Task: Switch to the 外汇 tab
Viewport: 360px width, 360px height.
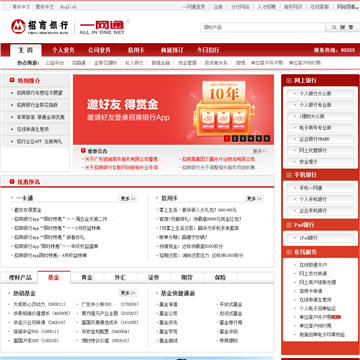Action: 120,277
